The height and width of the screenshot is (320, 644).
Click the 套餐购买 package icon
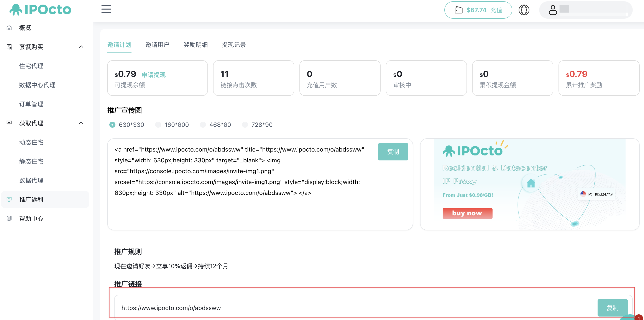click(9, 47)
